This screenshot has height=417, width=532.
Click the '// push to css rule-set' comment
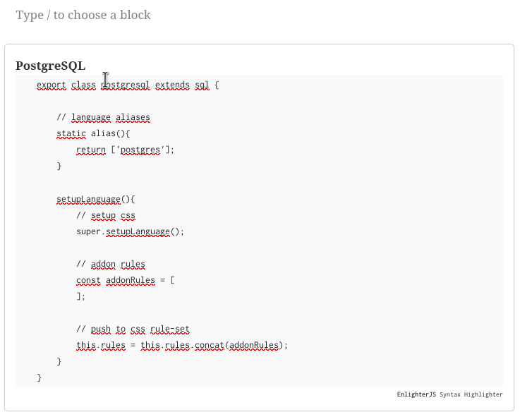(133, 330)
